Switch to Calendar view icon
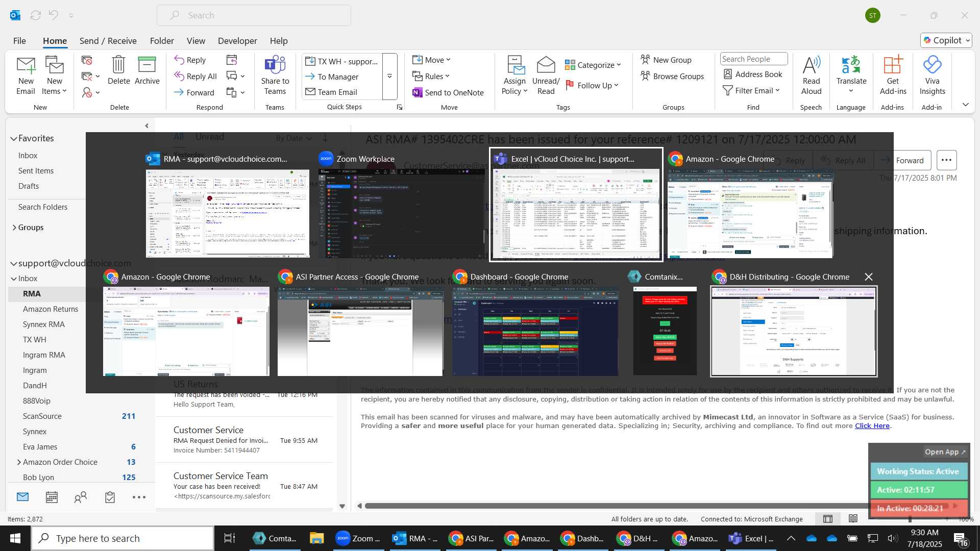Viewport: 980px width, 551px height. (52, 497)
